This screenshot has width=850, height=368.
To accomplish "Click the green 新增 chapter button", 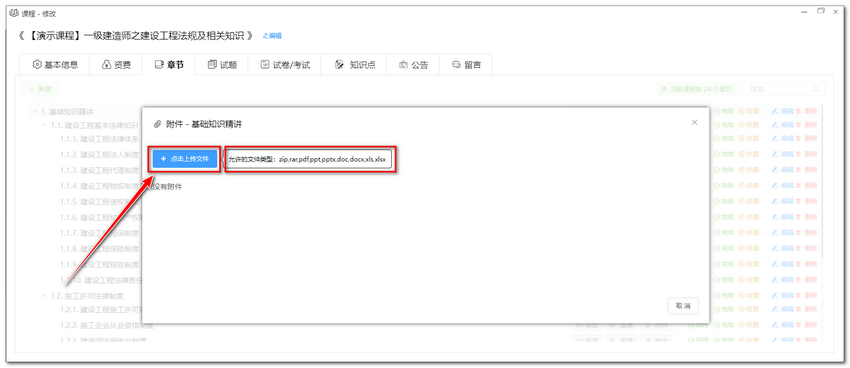I will pyautogui.click(x=40, y=89).
